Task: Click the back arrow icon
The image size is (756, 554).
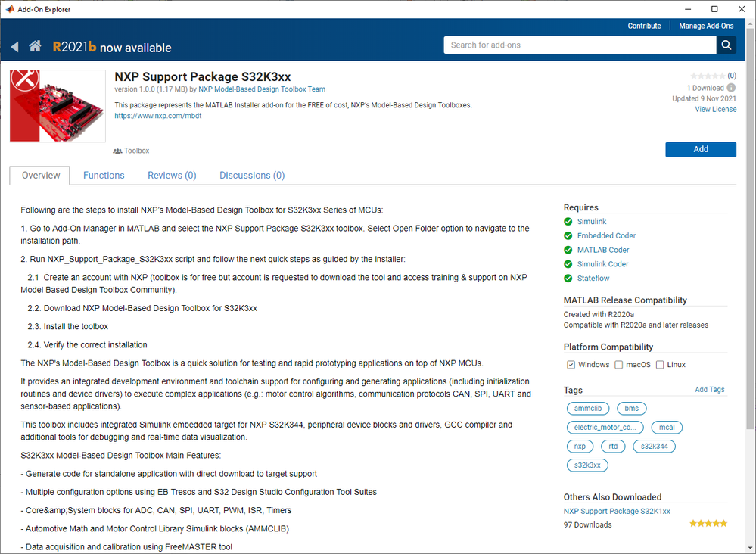Action: tap(15, 47)
